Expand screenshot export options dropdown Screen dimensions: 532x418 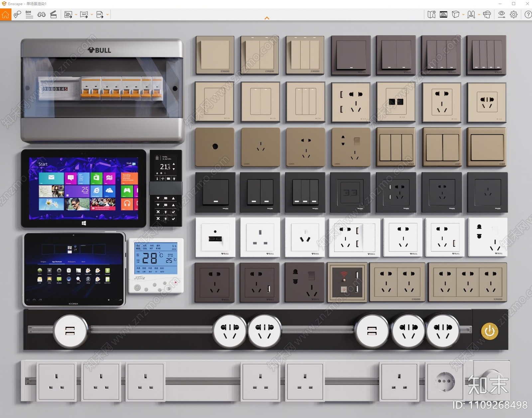pyautogui.click(x=76, y=15)
